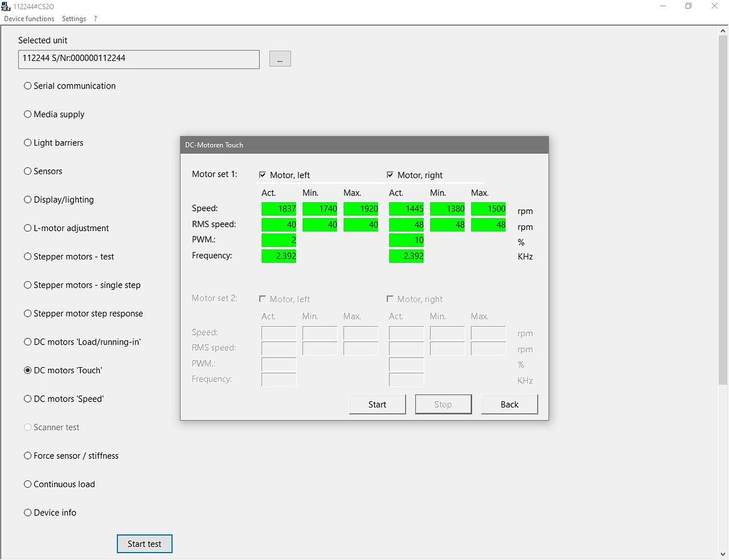The height and width of the screenshot is (560, 729).
Task: Select Stepper motors - single step
Action: coord(27,285)
